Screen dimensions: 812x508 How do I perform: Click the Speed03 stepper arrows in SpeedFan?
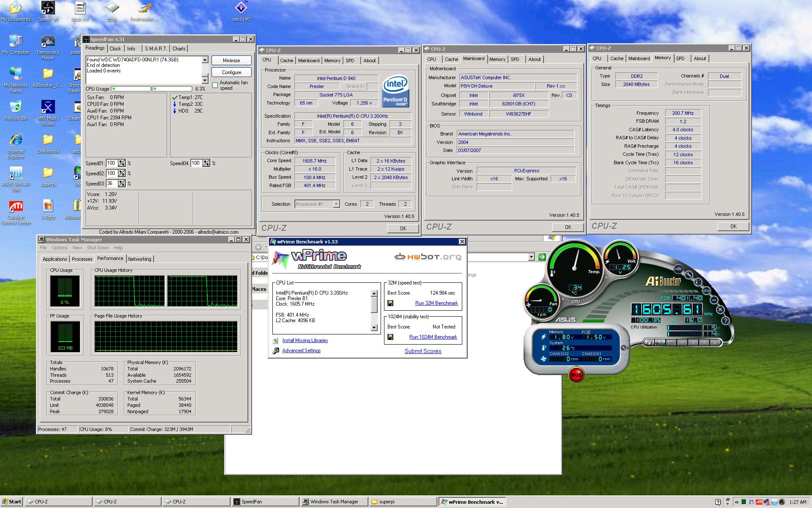click(x=122, y=183)
